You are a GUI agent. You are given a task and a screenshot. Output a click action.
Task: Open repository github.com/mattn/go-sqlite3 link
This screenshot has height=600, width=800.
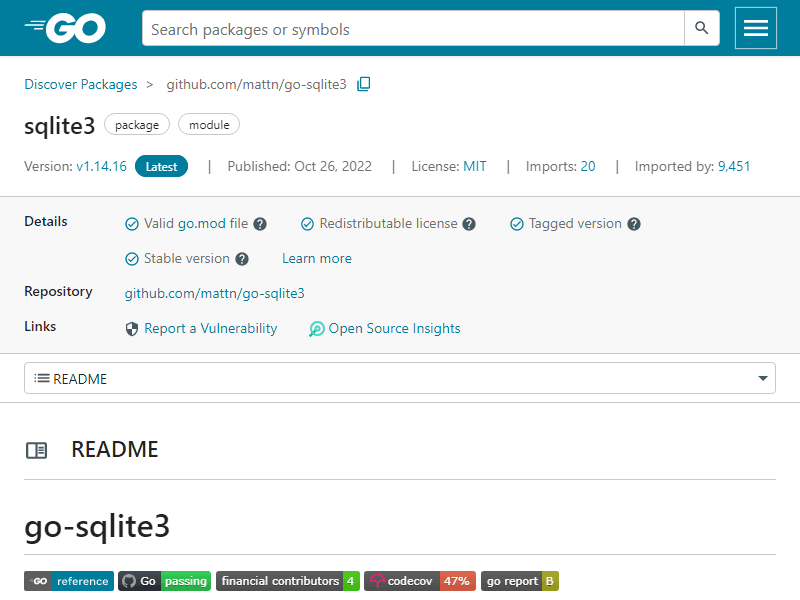coord(215,293)
